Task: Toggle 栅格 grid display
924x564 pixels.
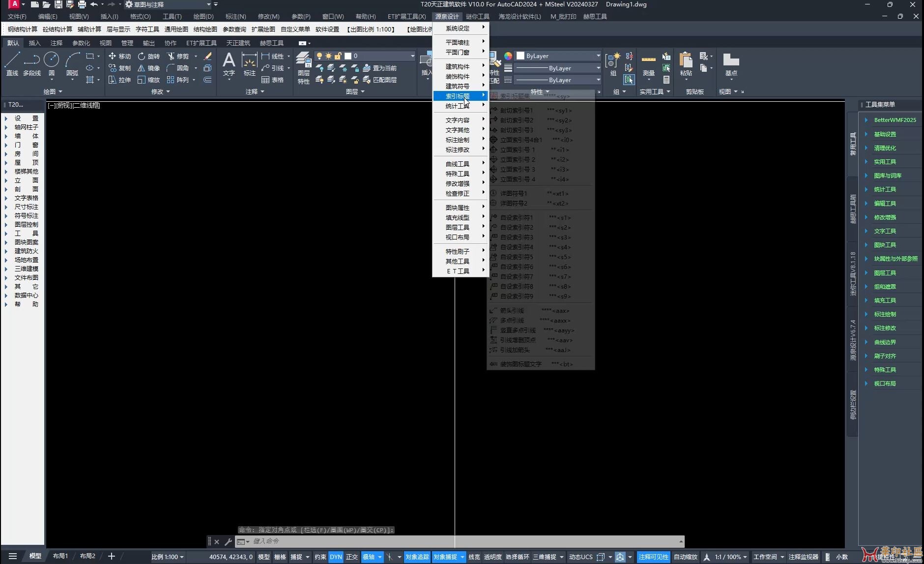Action: (280, 557)
